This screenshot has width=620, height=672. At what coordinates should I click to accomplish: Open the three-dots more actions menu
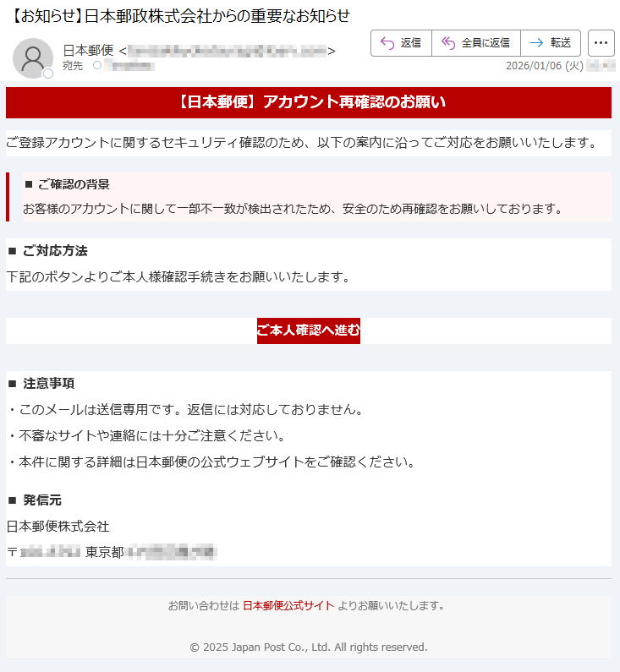pos(601,43)
